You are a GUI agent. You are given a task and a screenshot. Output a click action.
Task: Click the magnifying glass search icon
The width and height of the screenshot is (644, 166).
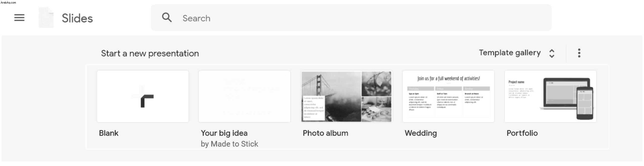tap(167, 18)
